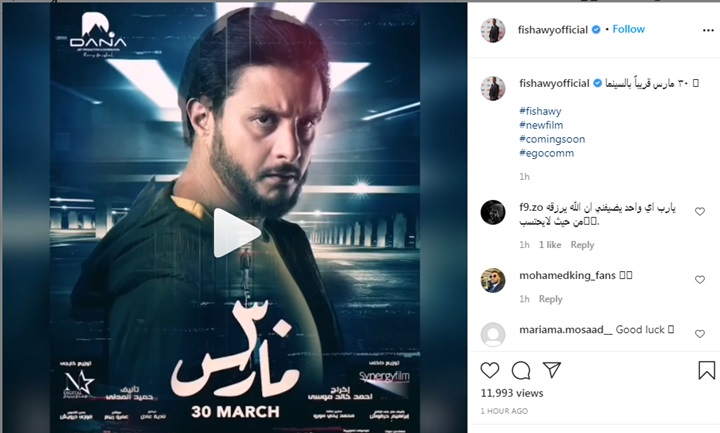
Task: Reply to the f9.zo comment
Action: (x=582, y=245)
